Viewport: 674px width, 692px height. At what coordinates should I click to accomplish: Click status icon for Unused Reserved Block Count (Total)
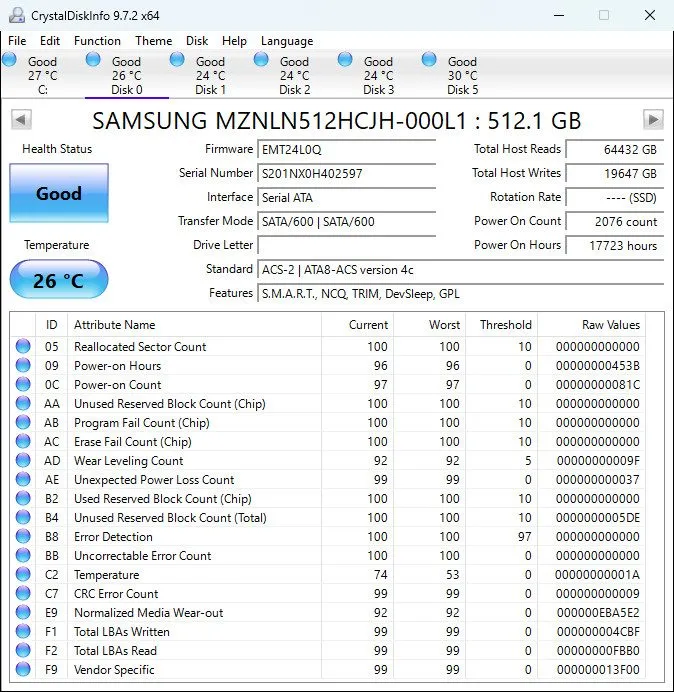pyautogui.click(x=23, y=517)
